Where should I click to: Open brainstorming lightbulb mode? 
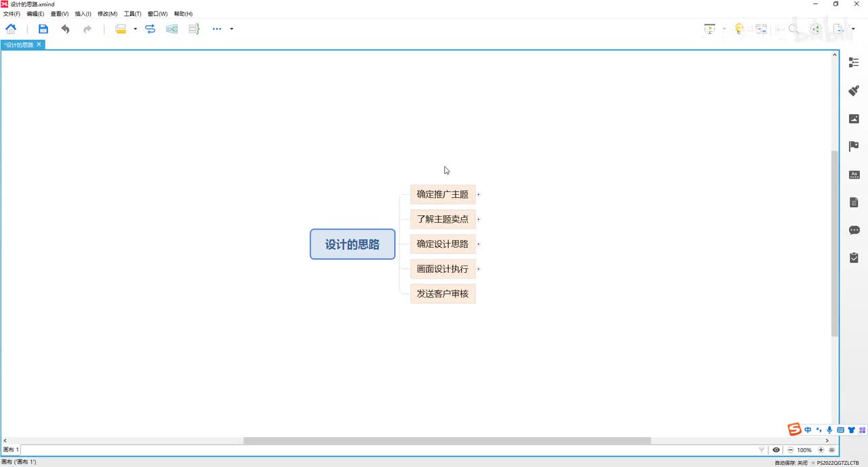coord(739,29)
